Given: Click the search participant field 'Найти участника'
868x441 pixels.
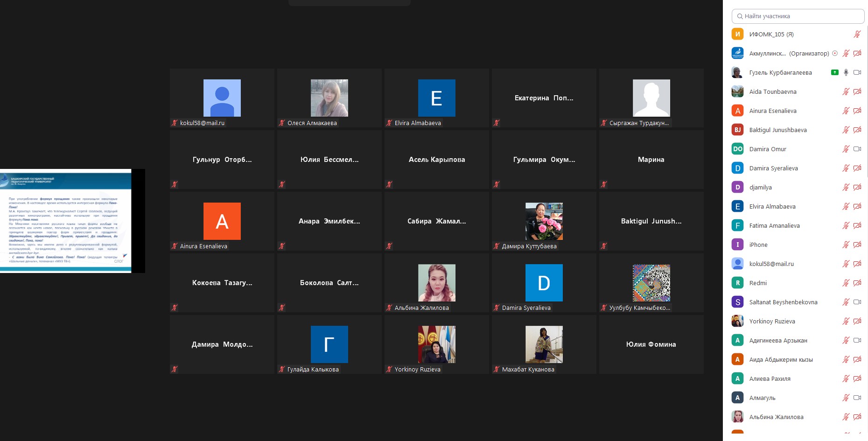Looking at the screenshot, I should 798,16.
